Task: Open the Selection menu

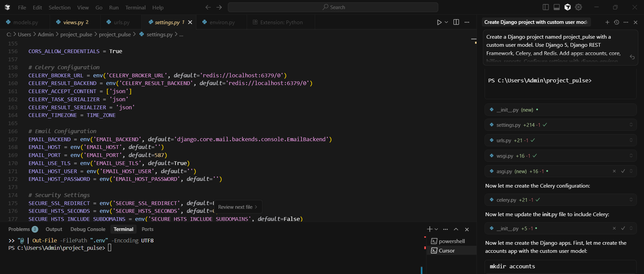Action: coord(59,7)
